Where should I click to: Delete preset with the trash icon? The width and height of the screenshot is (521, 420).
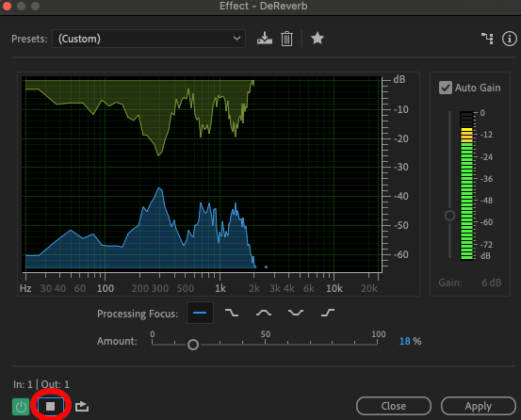point(286,39)
